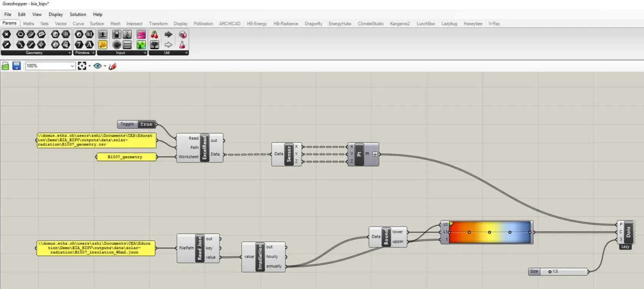The image size is (644, 289).
Task: Select the Curve parameter icon
Action: 31,34
